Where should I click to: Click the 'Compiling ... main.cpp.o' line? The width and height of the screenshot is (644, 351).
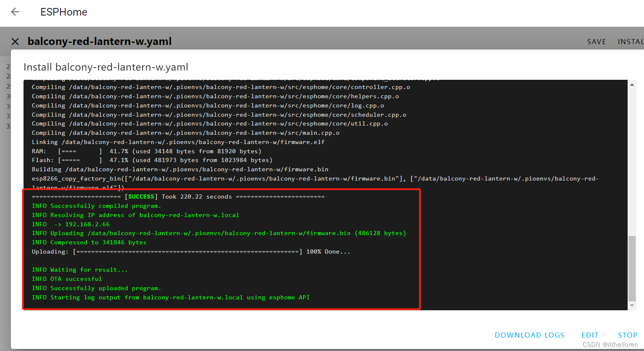pos(186,133)
